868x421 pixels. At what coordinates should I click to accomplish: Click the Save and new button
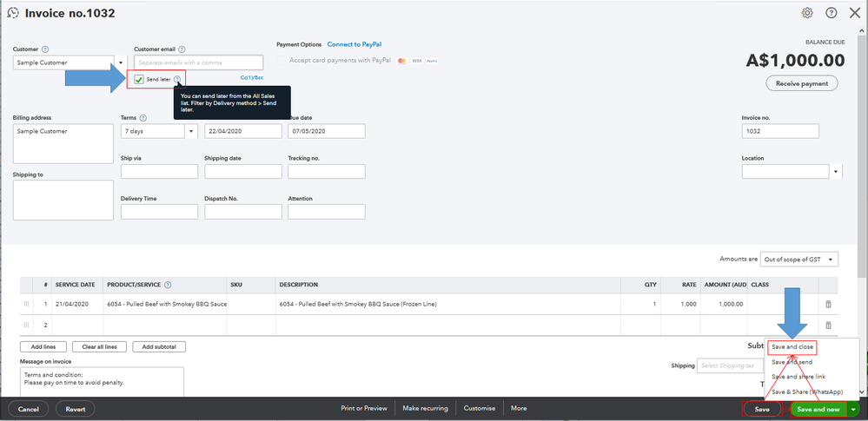click(818, 409)
